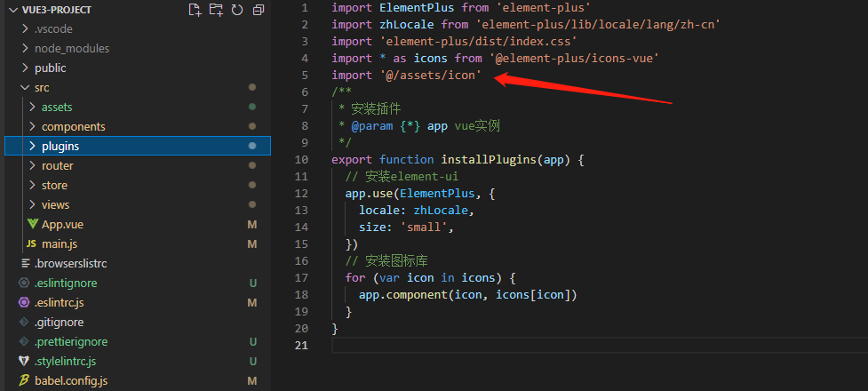Collapse the VUE3-PROJECT root chevron
868x391 pixels.
click(x=13, y=10)
